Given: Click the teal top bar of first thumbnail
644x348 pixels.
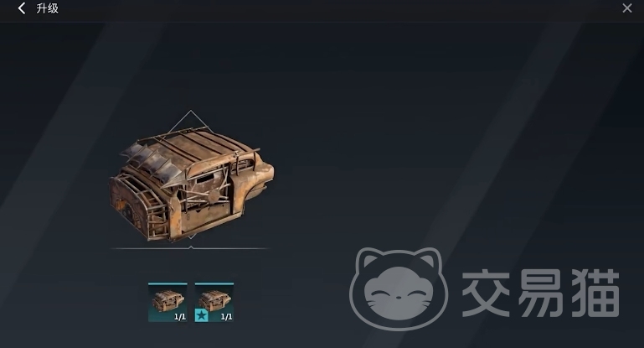Looking at the screenshot, I should tap(167, 283).
